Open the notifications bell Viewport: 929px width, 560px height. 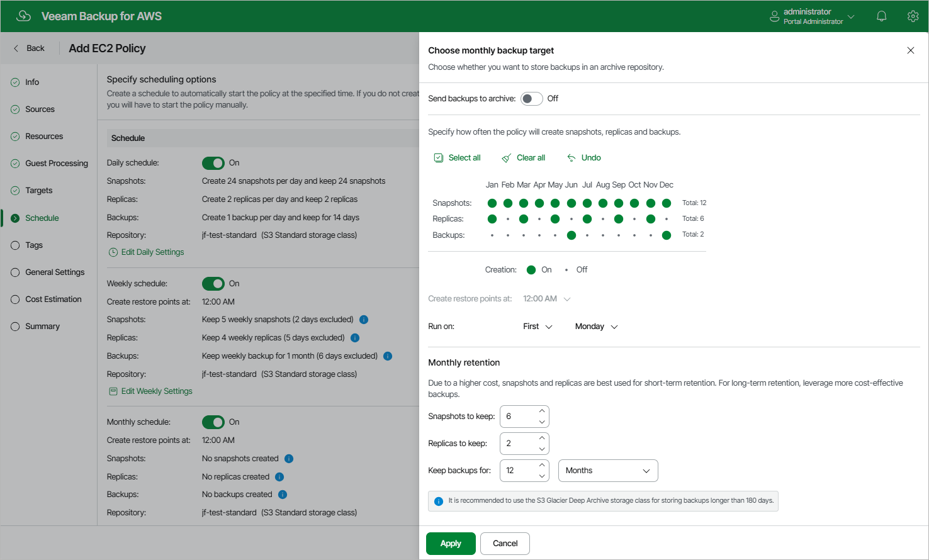[x=882, y=16]
